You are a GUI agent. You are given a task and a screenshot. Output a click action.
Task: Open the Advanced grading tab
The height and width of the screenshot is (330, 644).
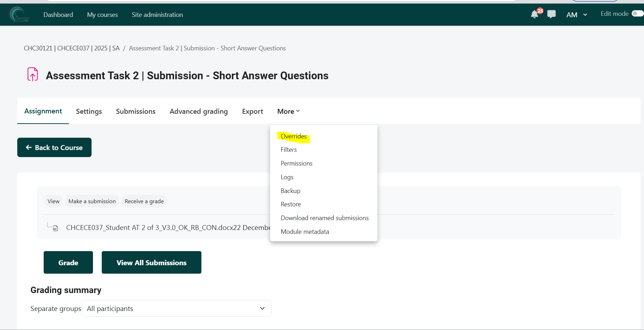pos(199,111)
